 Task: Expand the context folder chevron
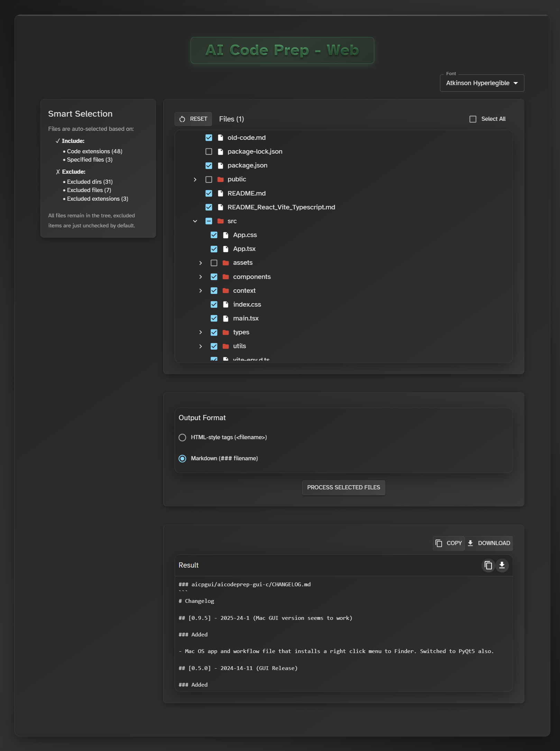201,290
